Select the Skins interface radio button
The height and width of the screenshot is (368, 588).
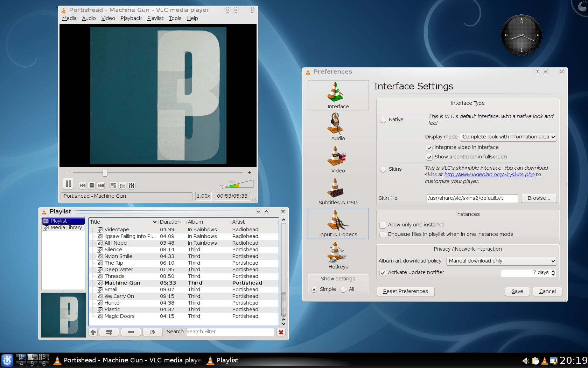pyautogui.click(x=383, y=169)
